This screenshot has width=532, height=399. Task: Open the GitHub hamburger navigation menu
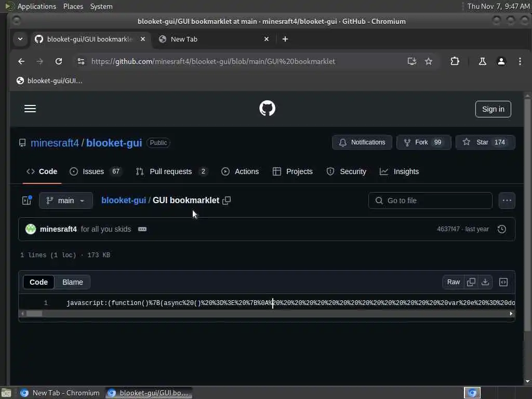[30, 109]
